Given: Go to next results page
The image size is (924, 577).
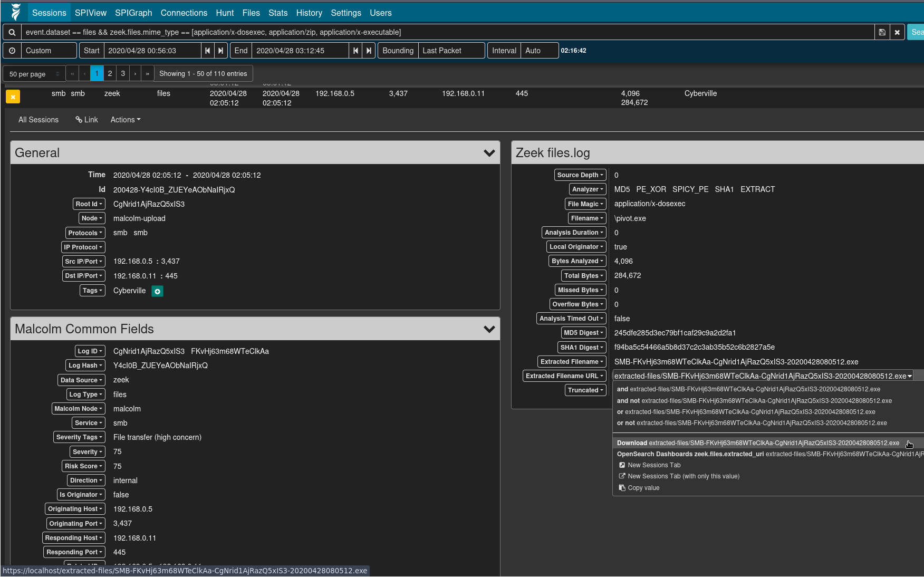Looking at the screenshot, I should point(136,73).
